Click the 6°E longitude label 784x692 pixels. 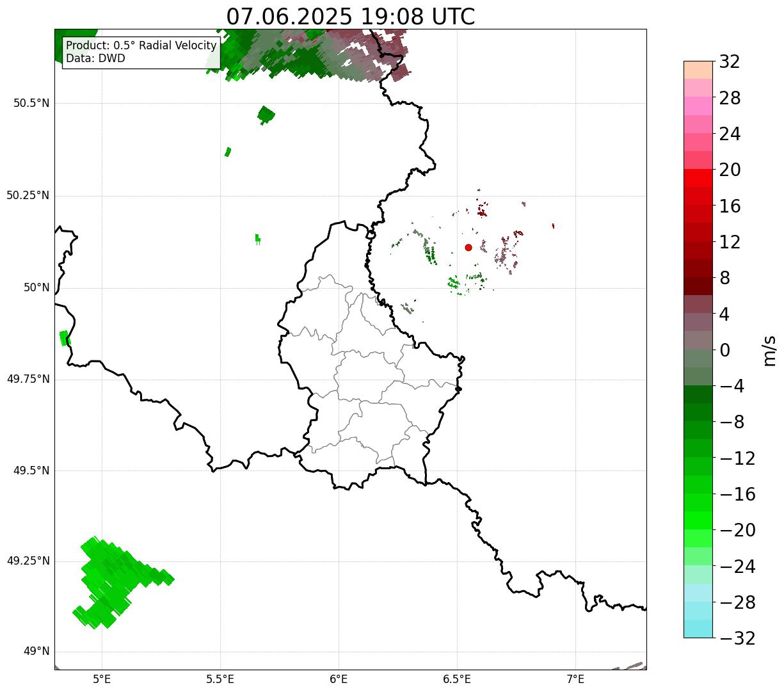[x=339, y=679]
